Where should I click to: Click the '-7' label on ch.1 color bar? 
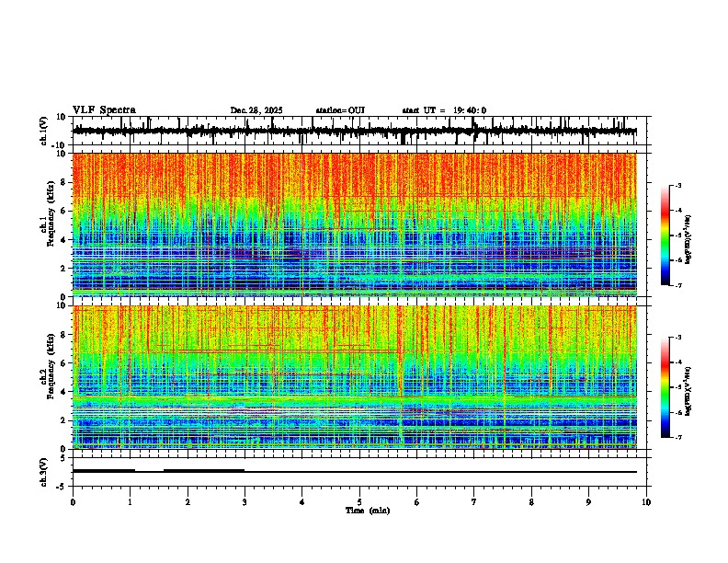point(678,285)
